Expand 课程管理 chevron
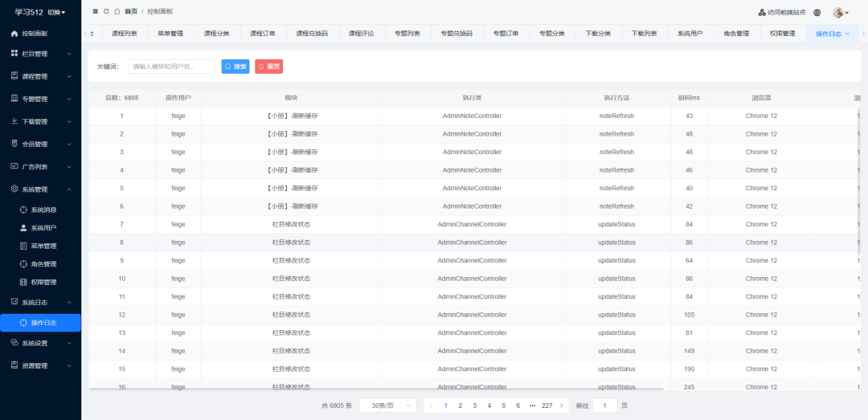Viewport: 868px width, 420px height. point(69,76)
